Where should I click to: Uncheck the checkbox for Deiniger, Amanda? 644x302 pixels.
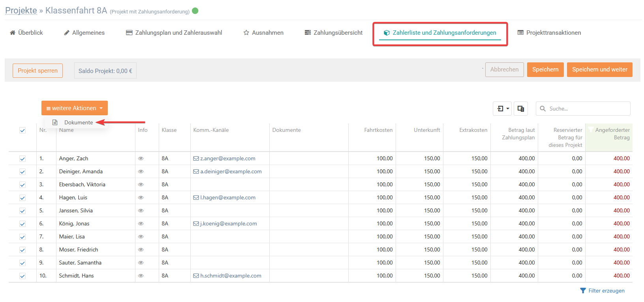(x=23, y=172)
